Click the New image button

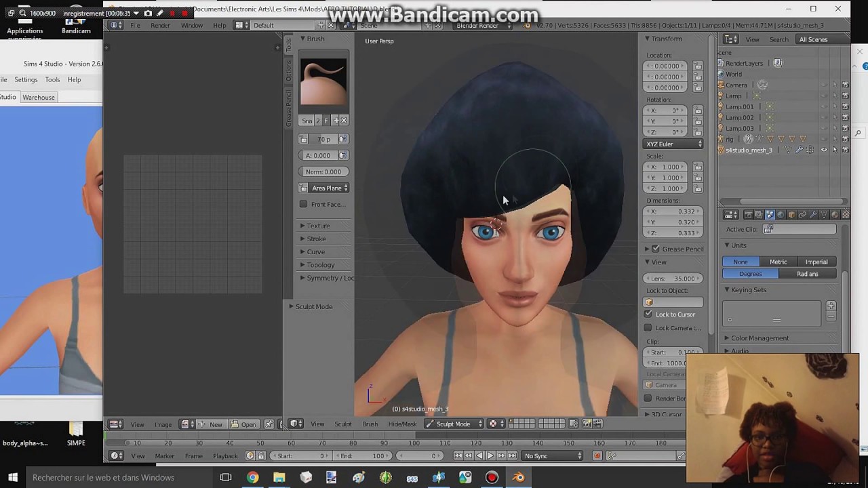[x=211, y=424]
